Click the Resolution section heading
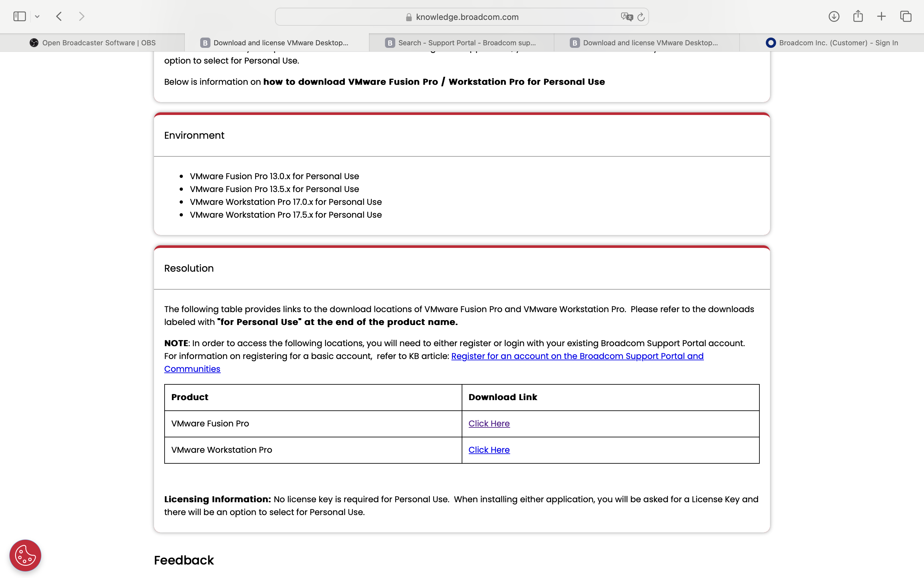This screenshot has width=924, height=578. [x=189, y=268]
